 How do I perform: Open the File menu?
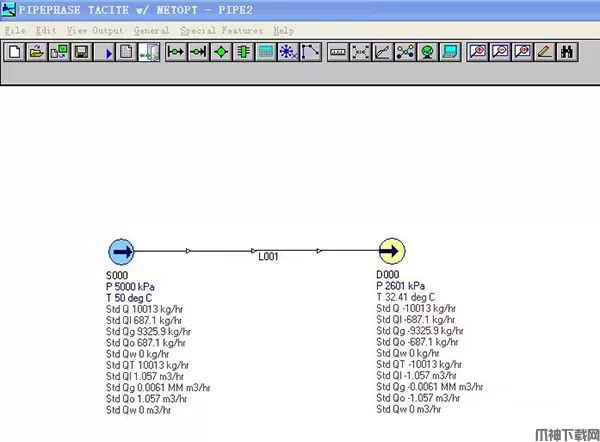15,31
